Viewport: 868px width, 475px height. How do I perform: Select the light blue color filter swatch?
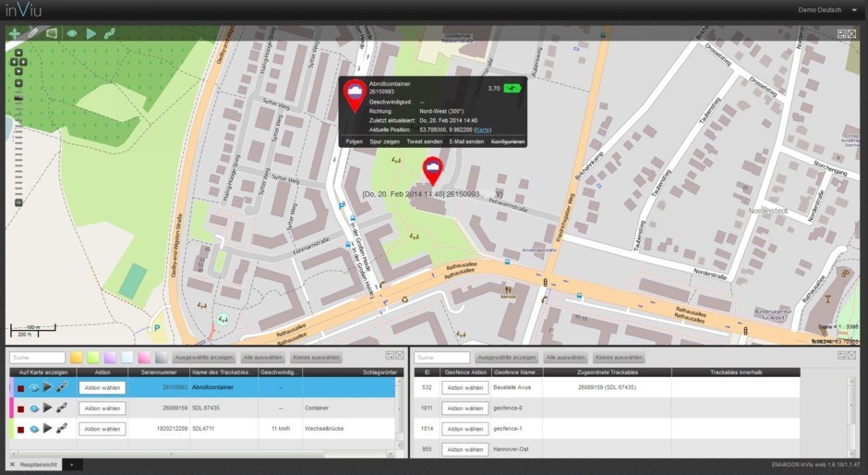click(127, 358)
